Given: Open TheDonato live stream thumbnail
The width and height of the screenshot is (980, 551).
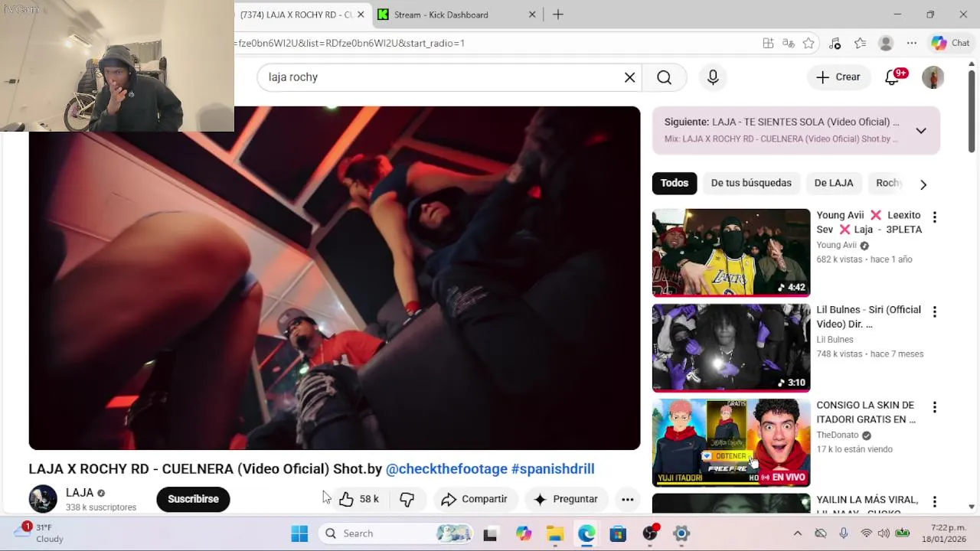Looking at the screenshot, I should point(731,442).
